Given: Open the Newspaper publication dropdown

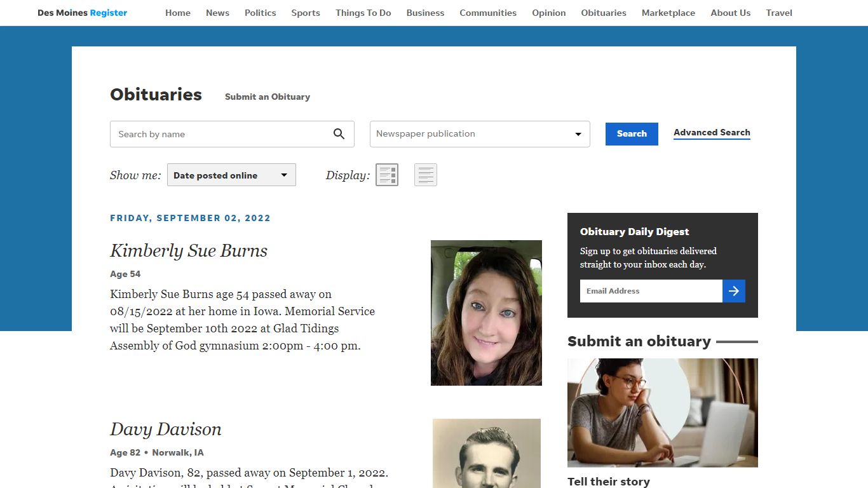Looking at the screenshot, I should (x=479, y=134).
